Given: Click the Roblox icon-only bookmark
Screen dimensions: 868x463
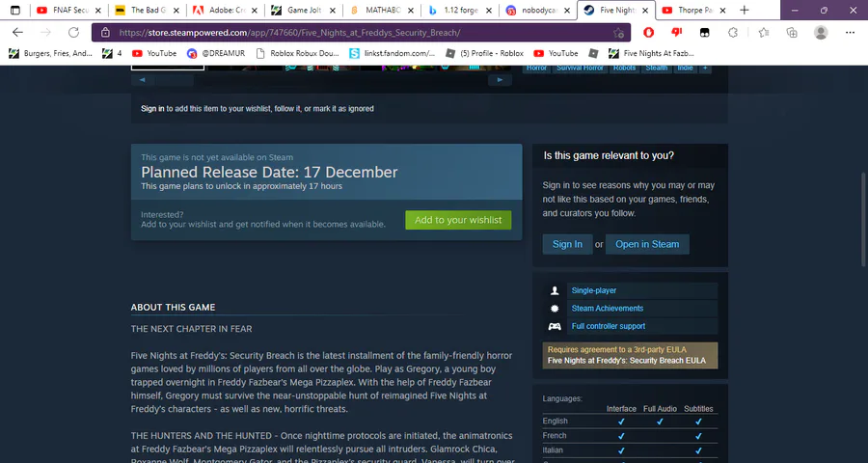Looking at the screenshot, I should [593, 53].
